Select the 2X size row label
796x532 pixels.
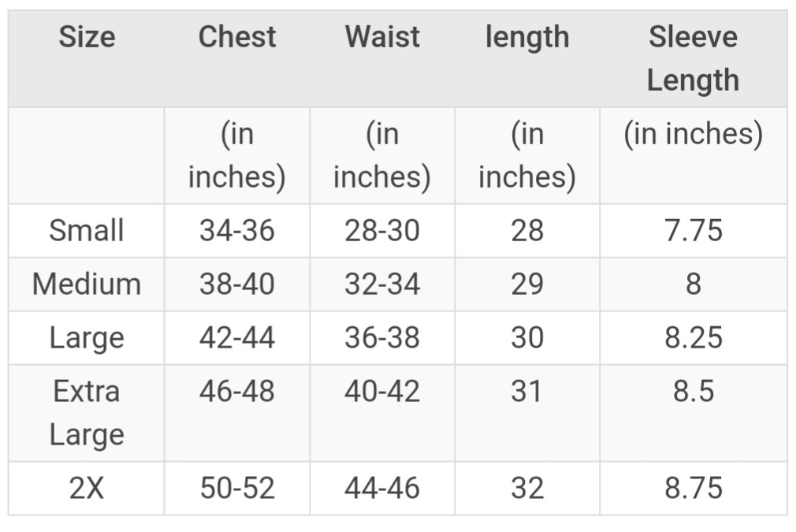pos(87,489)
